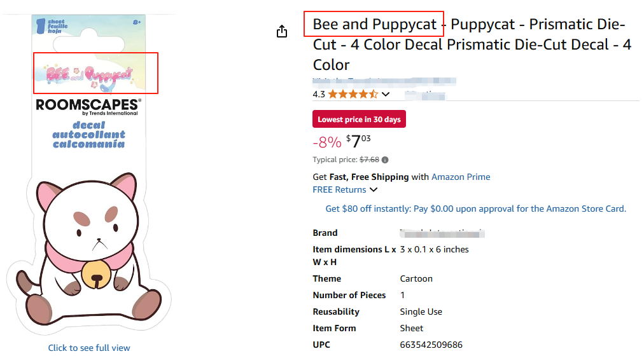This screenshot has height=356, width=644.
Task: Open the Amazon Store Card $80 off offer
Action: click(475, 209)
